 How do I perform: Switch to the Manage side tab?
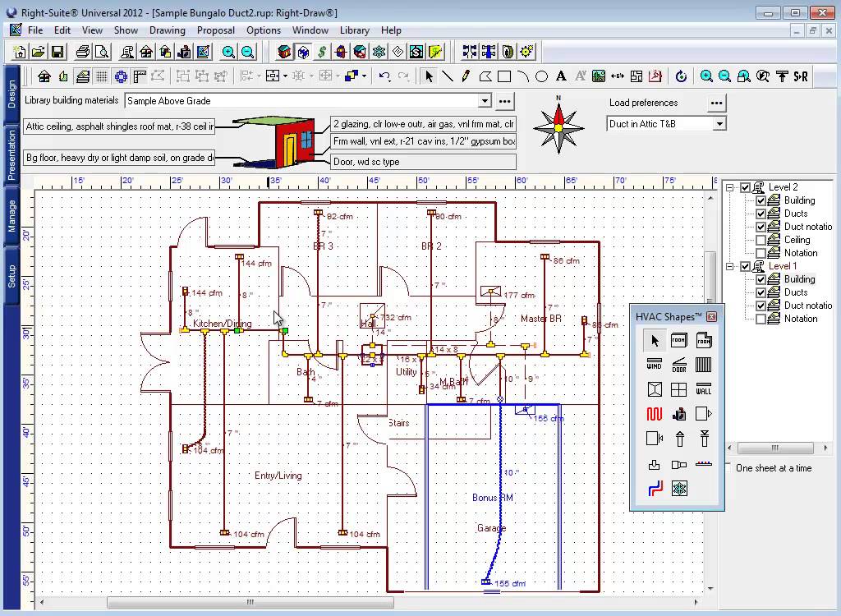[11, 216]
